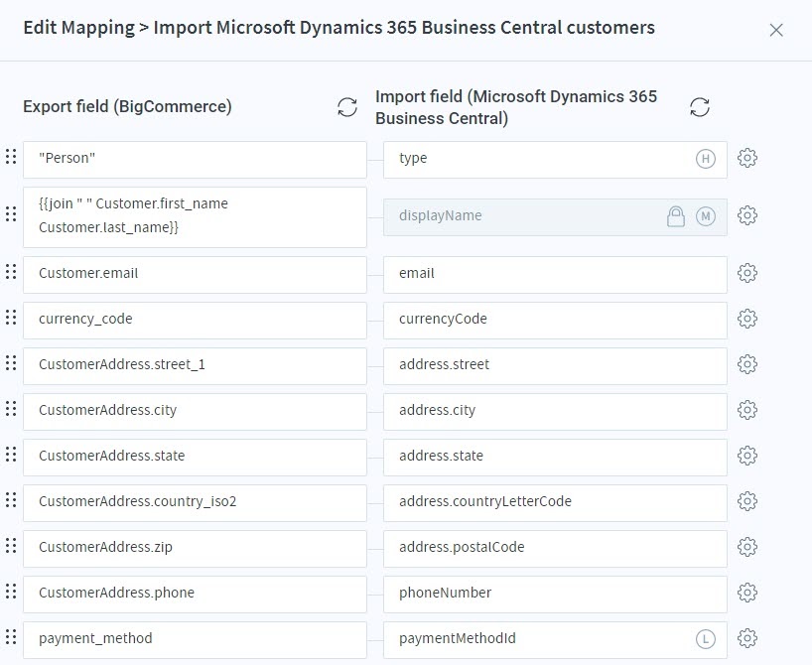
Task: Open settings gear for phoneNumber mapping
Action: tap(747, 592)
